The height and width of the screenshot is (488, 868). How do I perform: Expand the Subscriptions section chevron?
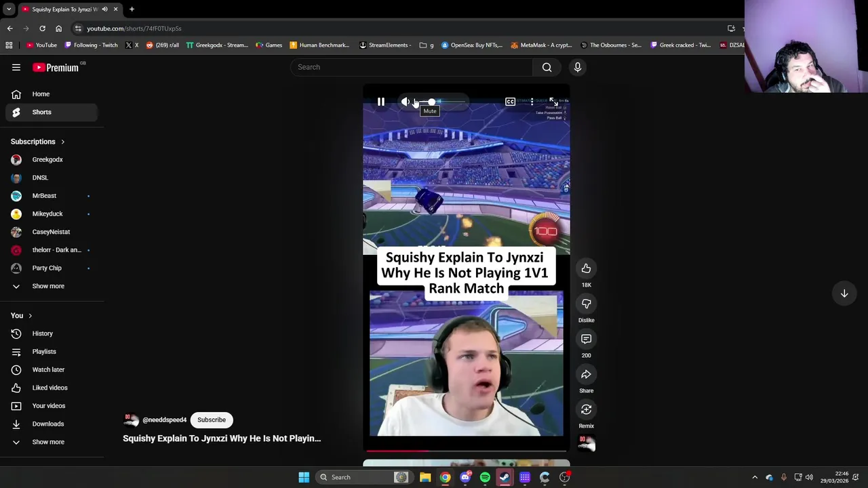(62, 142)
